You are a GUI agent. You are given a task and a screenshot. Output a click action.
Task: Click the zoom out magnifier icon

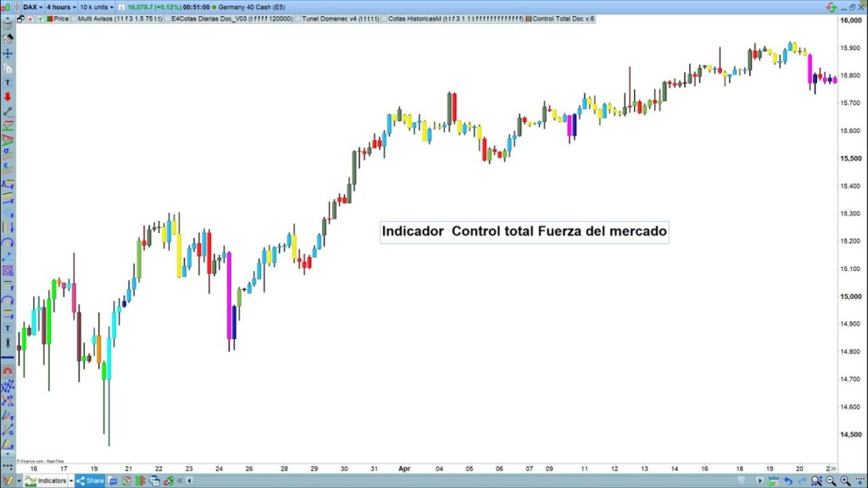point(830,480)
